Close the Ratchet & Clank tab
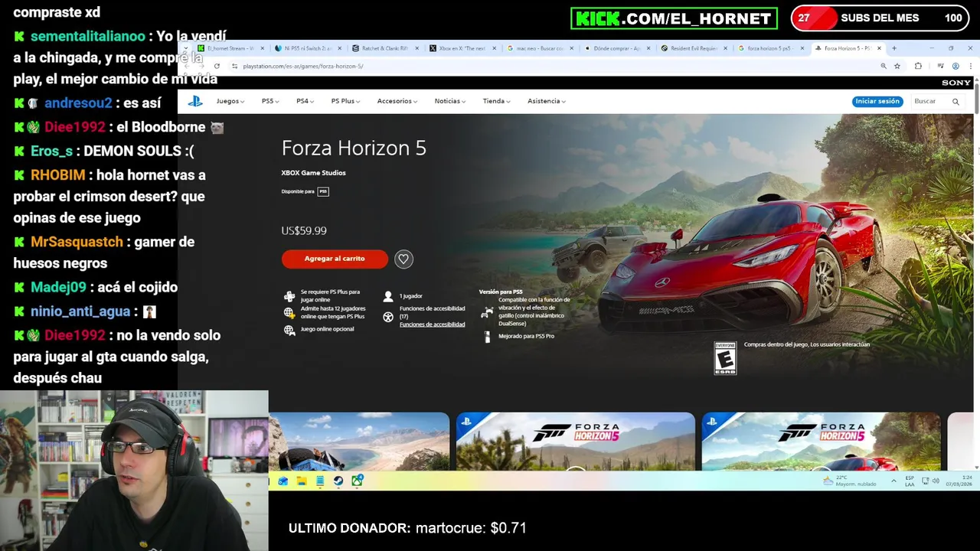The image size is (980, 551). [417, 48]
